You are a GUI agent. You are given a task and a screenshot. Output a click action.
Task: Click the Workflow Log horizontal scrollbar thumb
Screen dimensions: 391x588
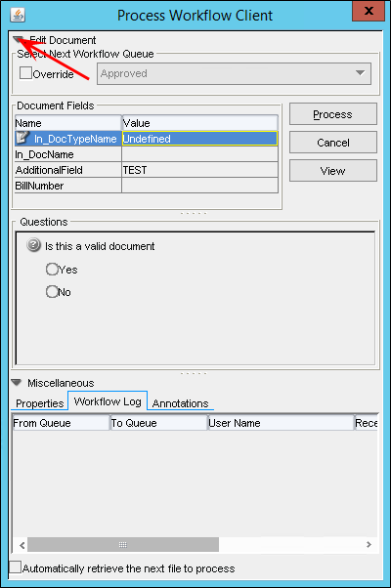pyautogui.click(x=123, y=544)
